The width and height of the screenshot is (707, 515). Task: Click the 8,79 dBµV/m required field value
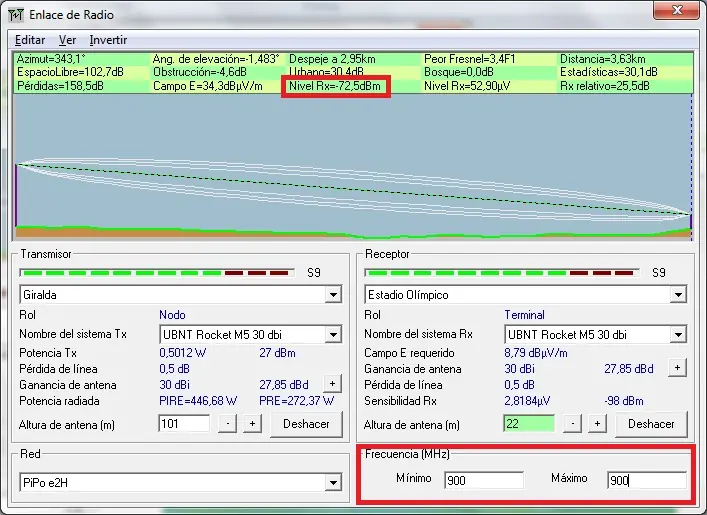(x=536, y=353)
